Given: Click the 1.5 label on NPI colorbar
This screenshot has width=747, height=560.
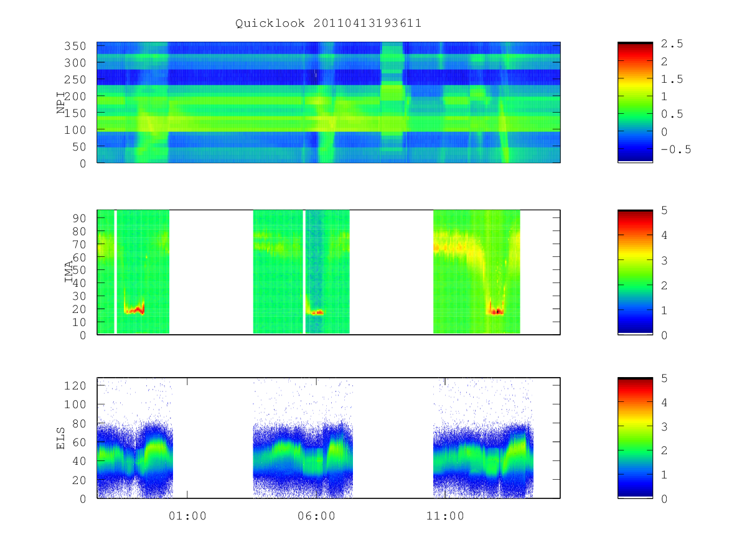Looking at the screenshot, I should coord(672,79).
